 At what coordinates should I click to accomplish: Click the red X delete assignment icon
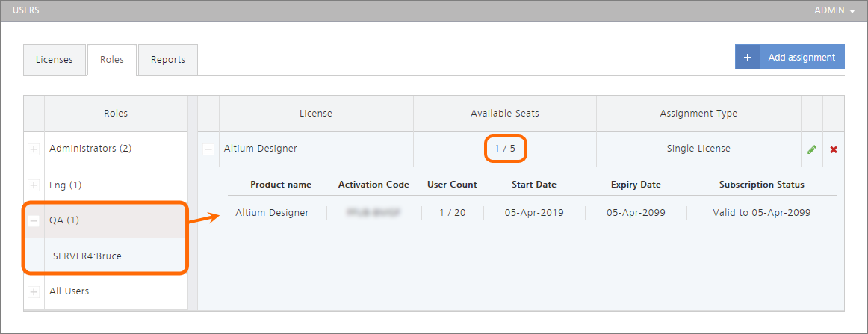[x=834, y=149]
